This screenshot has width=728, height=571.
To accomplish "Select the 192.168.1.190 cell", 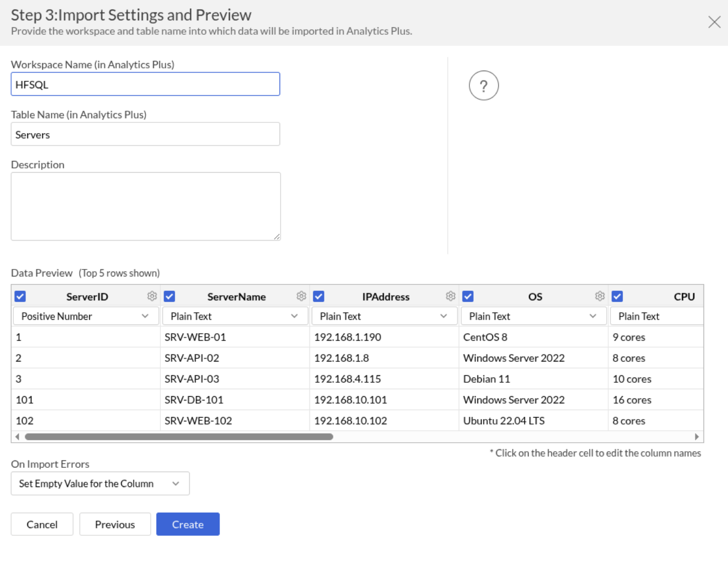I will 384,337.
